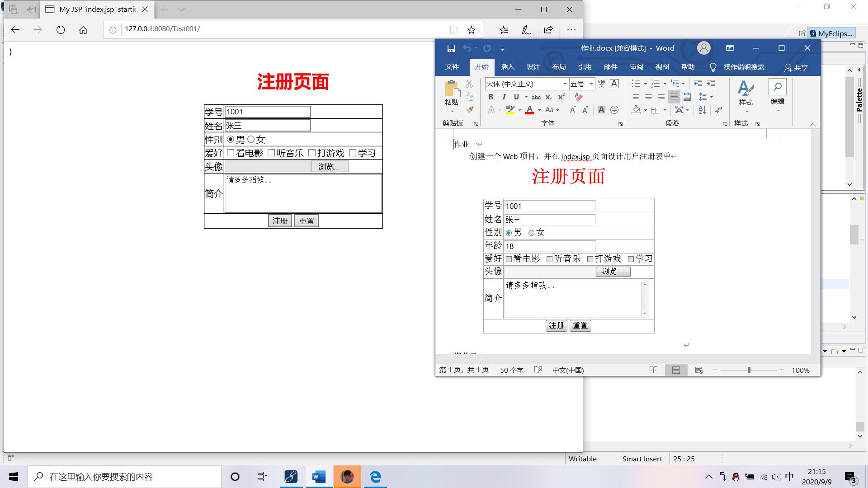Screen dimensions: 868x488
Task: Switch to the 插入 ribbon tab
Action: (507, 67)
